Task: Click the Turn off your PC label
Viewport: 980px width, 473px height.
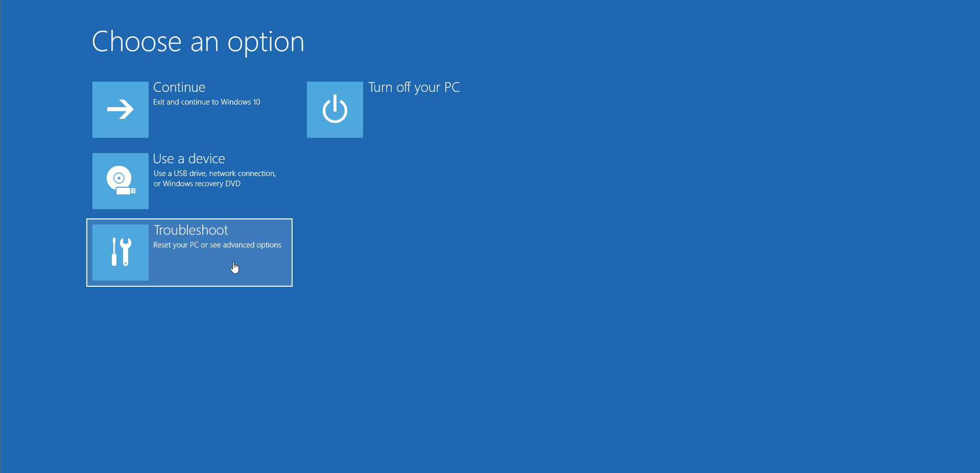Action: (x=414, y=87)
